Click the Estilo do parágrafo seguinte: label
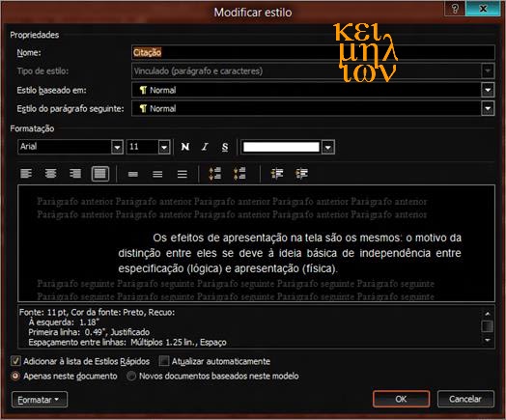The width and height of the screenshot is (506, 420). (x=70, y=109)
